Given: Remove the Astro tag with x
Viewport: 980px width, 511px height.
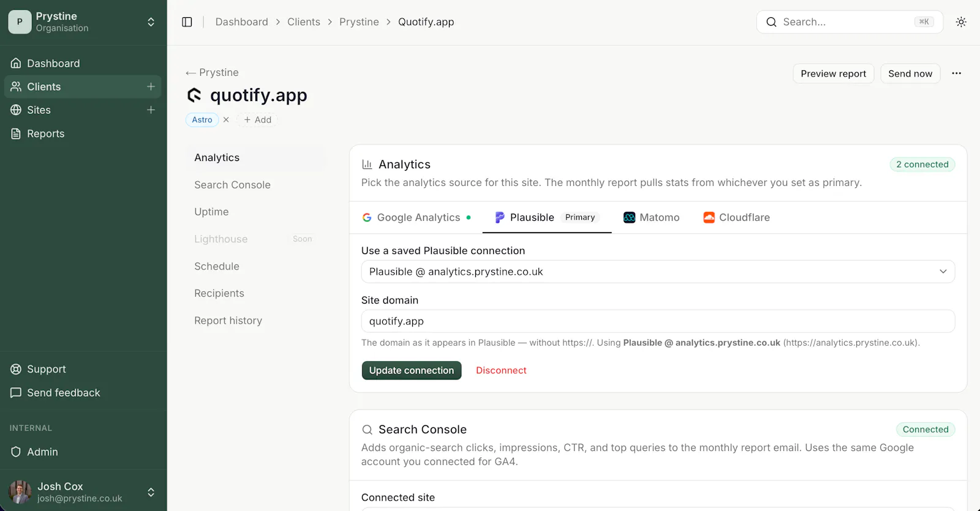Looking at the screenshot, I should [x=226, y=120].
